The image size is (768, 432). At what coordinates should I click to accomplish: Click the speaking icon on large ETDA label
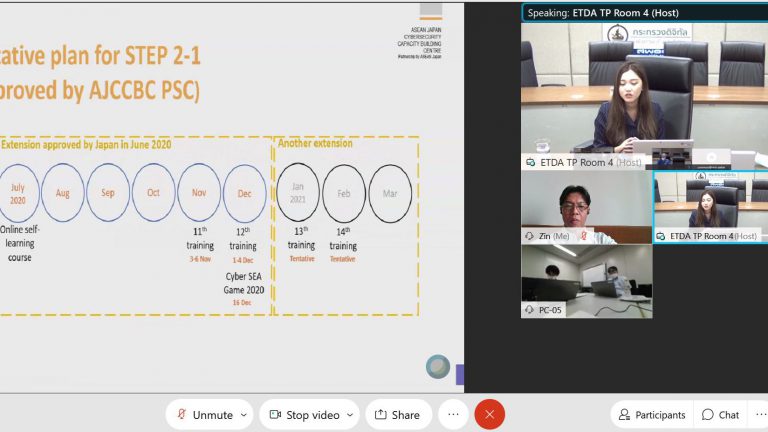click(x=530, y=162)
